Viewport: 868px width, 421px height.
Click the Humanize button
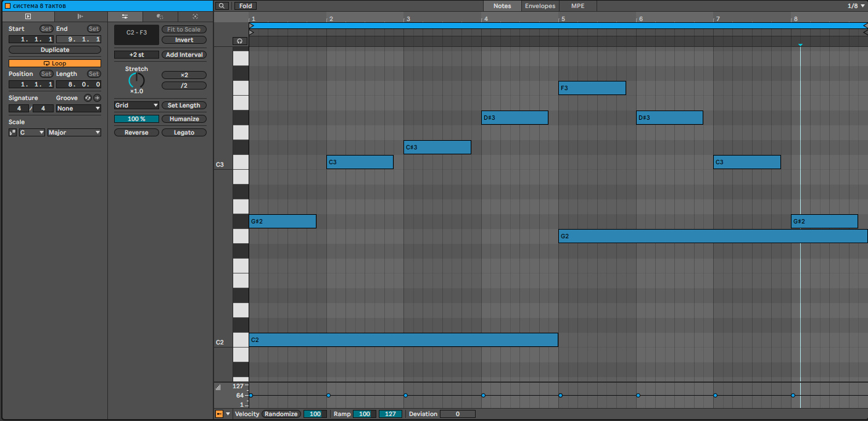[184, 119]
